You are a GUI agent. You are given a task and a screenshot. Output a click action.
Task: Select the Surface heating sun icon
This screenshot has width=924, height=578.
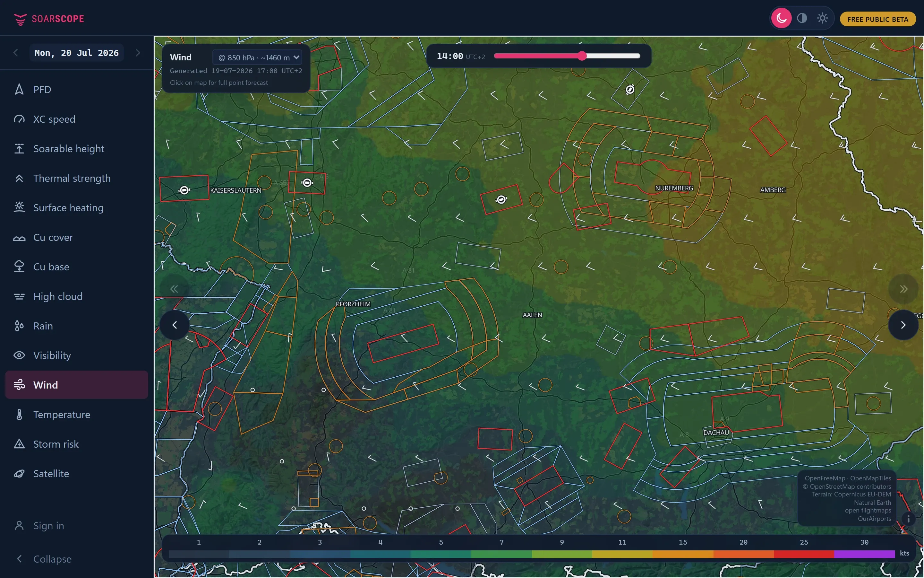19,207
